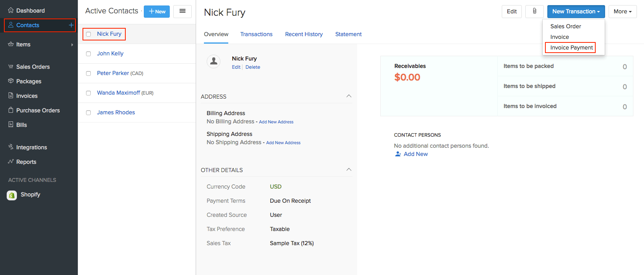
Task: Collapse the Other Details section
Action: pyautogui.click(x=349, y=170)
